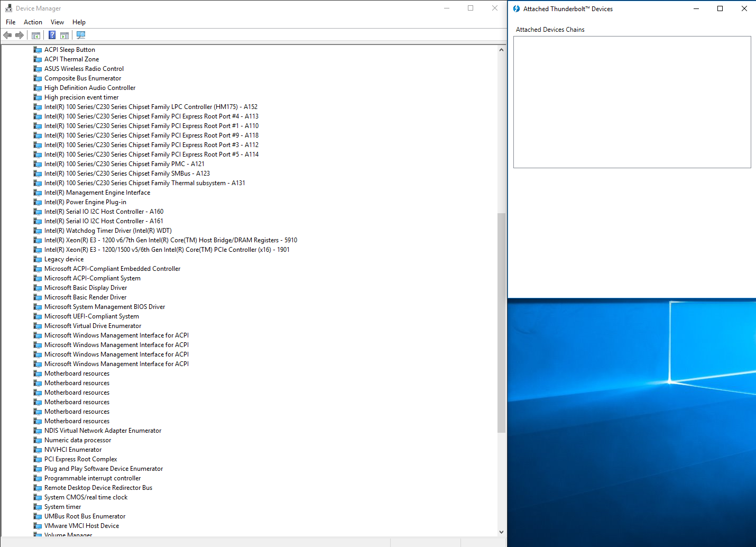Click the icon beside High Definition Audio Controller
The image size is (756, 547).
38,88
